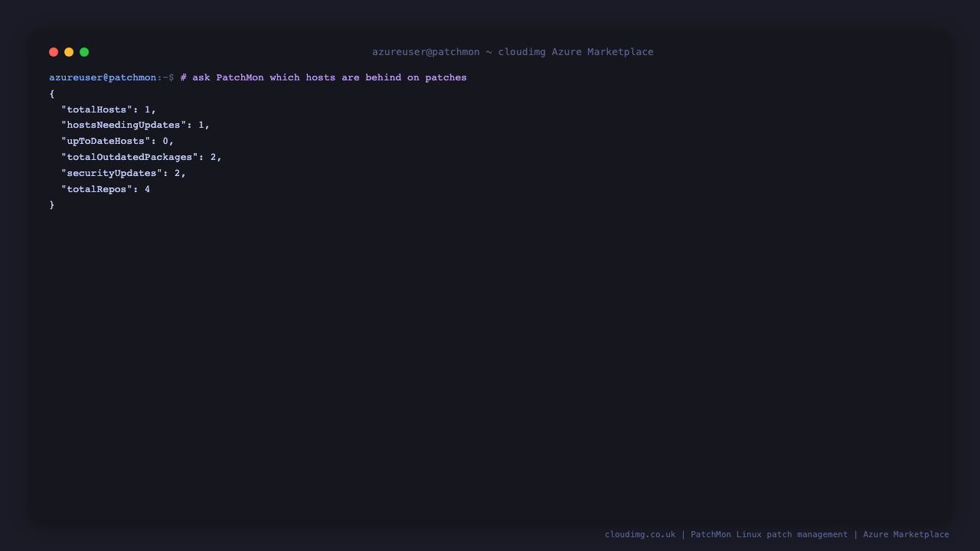This screenshot has width=980, height=551.
Task: Click the "upToDateHosts": 0 line
Action: coord(118,142)
